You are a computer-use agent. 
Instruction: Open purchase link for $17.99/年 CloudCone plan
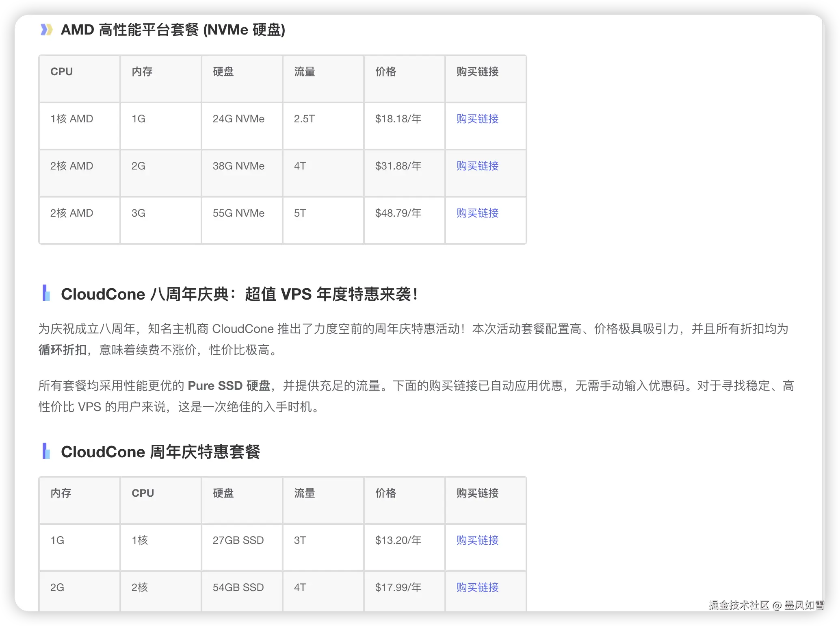coord(477,587)
